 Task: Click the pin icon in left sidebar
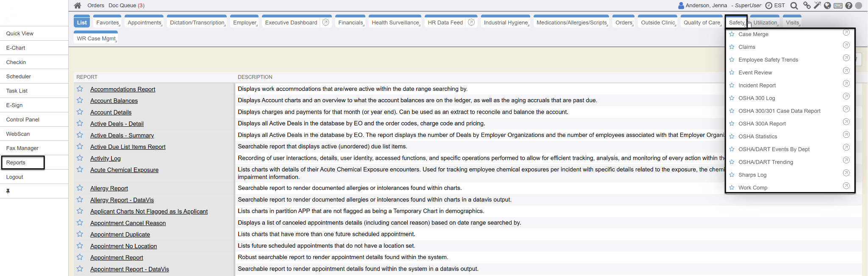click(x=8, y=191)
